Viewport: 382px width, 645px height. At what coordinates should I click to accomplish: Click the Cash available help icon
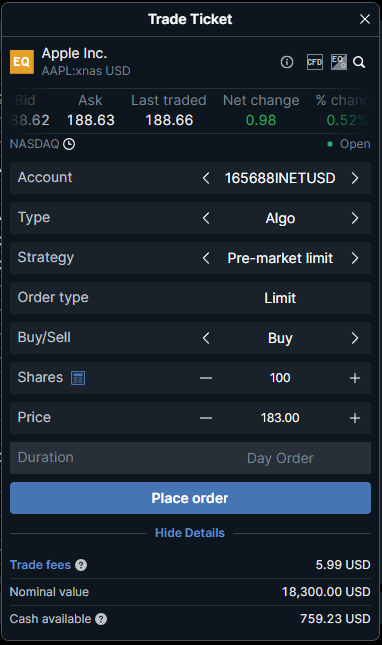click(101, 619)
